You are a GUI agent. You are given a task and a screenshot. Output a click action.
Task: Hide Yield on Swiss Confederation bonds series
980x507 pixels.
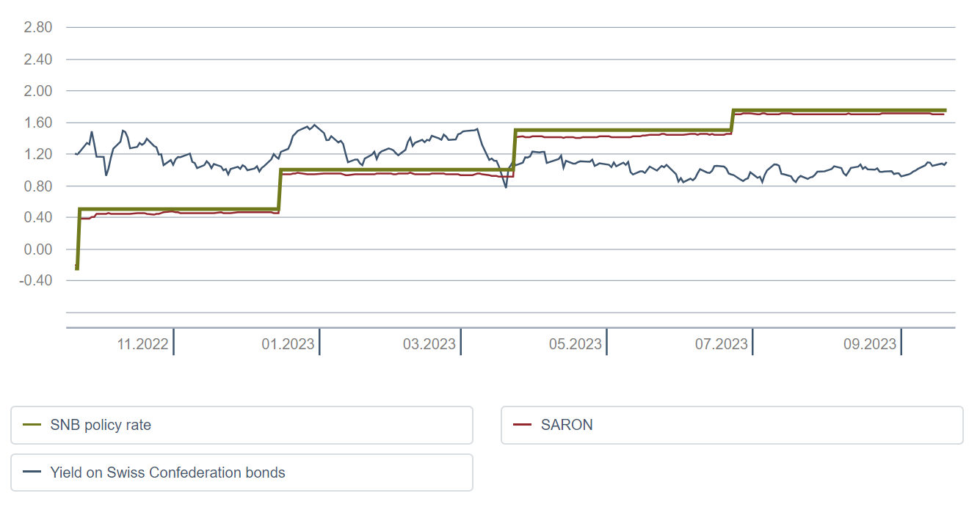click(x=241, y=473)
